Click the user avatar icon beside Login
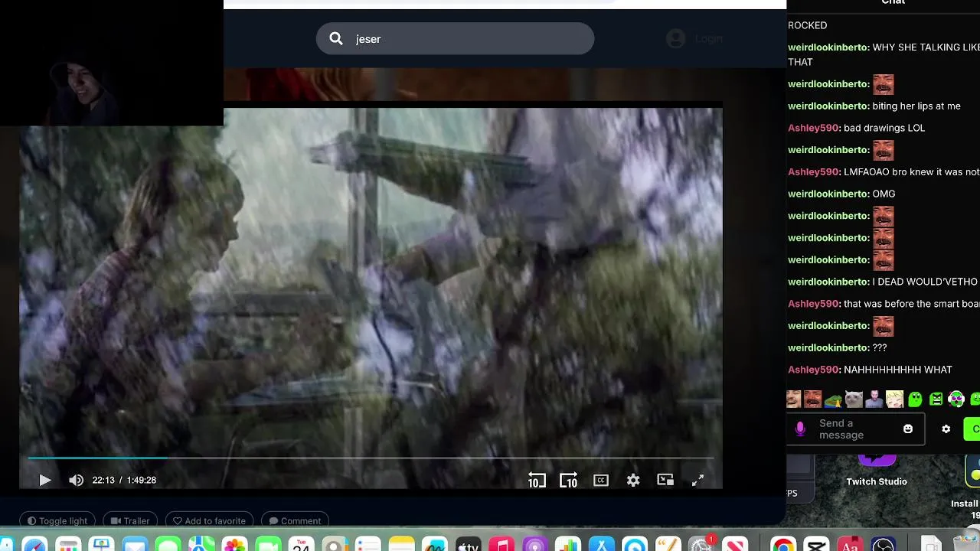The width and height of the screenshot is (980, 551). coord(675,39)
